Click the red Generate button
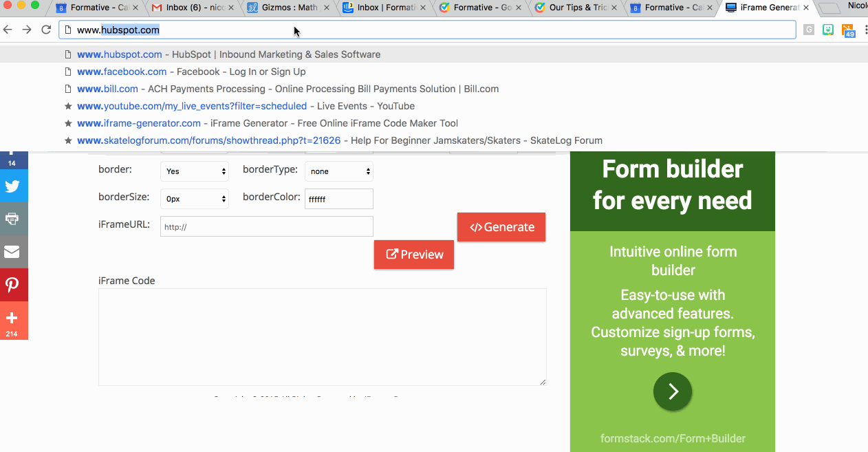Viewport: 868px width, 452px height. (x=501, y=227)
